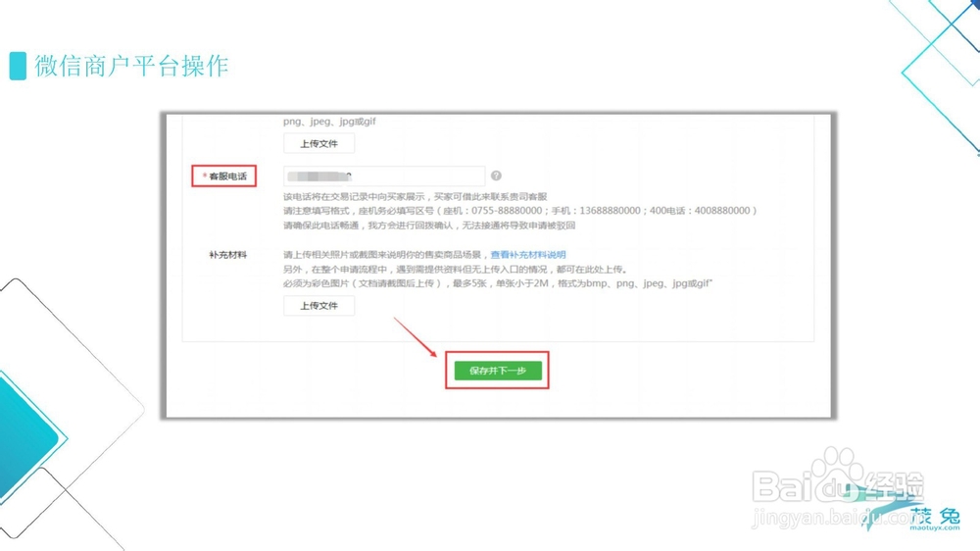
Task: Click text starting 该电话将在交易记录中
Action: pyautogui.click(x=415, y=196)
